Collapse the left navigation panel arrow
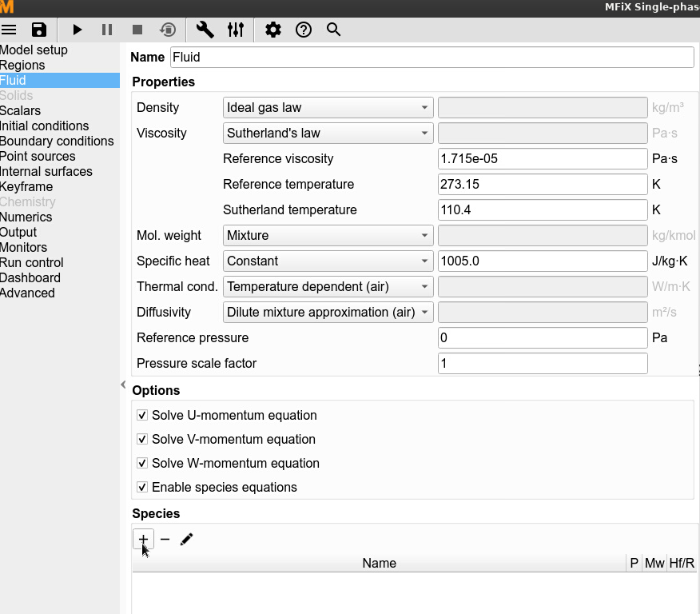 (123, 385)
